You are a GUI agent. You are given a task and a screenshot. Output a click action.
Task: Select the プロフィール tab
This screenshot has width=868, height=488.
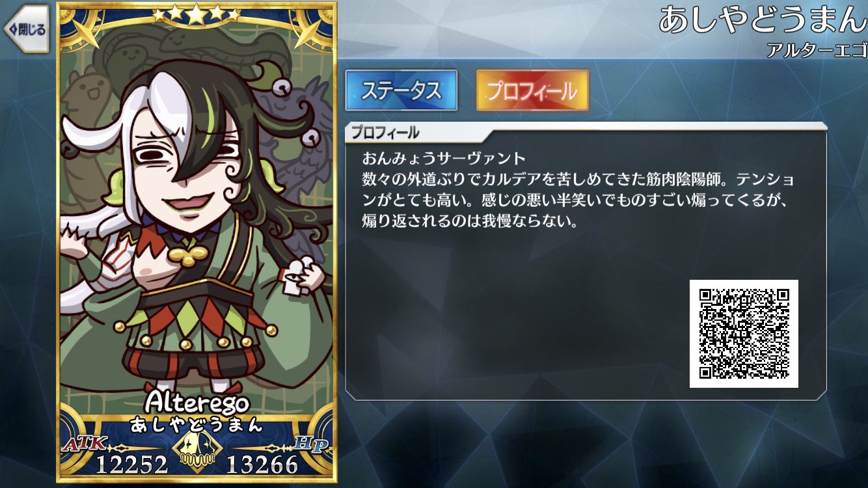tap(532, 90)
